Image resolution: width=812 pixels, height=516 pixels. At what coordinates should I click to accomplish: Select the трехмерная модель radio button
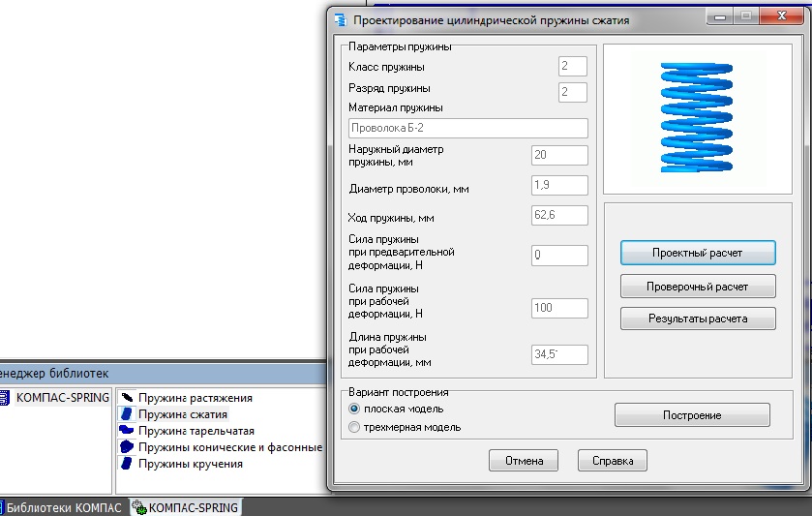pyautogui.click(x=354, y=427)
